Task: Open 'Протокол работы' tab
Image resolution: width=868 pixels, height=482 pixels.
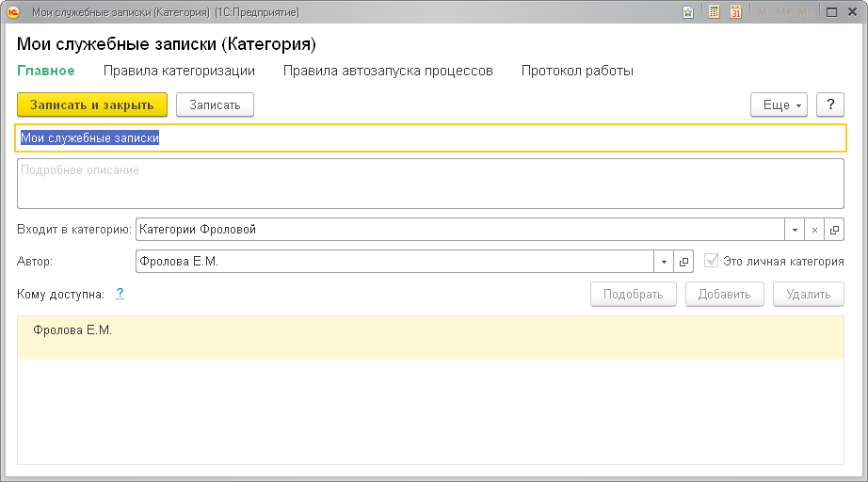Action: pyautogui.click(x=577, y=71)
